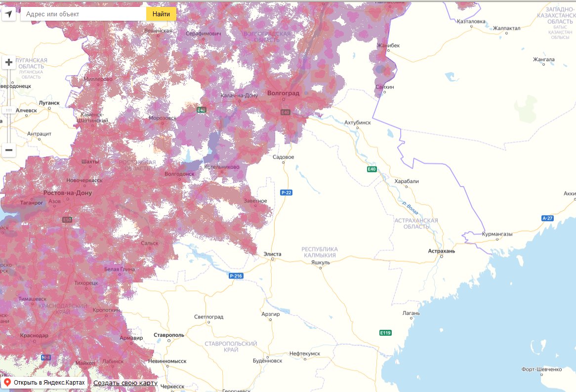Click the Жангала label
The width and height of the screenshot is (576, 392).
pos(544,59)
